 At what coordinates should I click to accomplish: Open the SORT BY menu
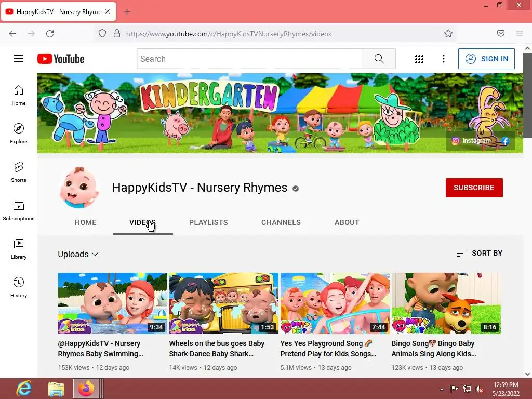480,253
